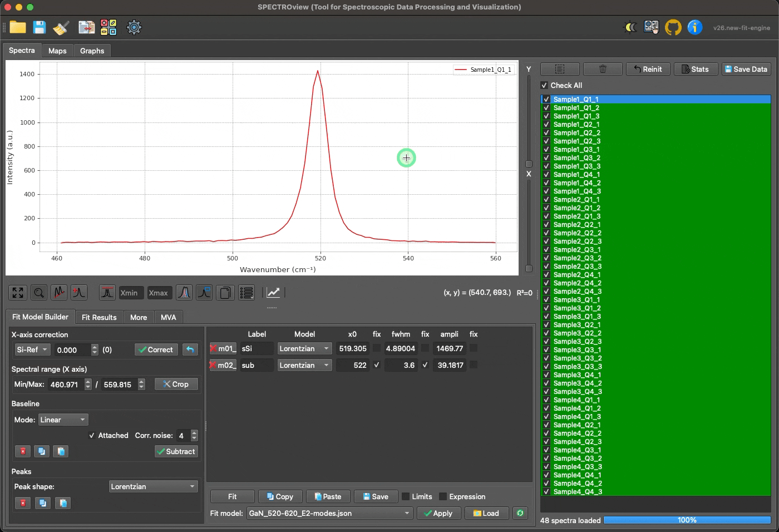Uncheck the Check All checkbox

click(x=544, y=85)
